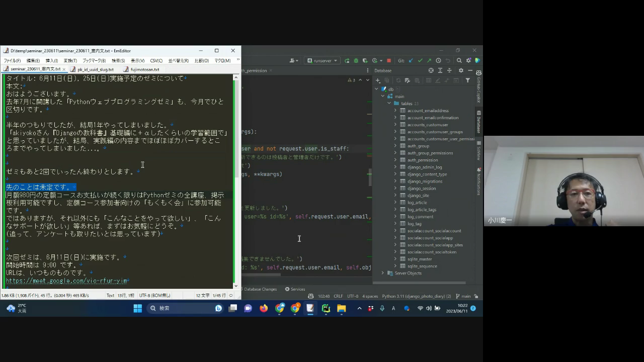Open the Services tool window button
The height and width of the screenshot is (362, 644).
click(295, 289)
